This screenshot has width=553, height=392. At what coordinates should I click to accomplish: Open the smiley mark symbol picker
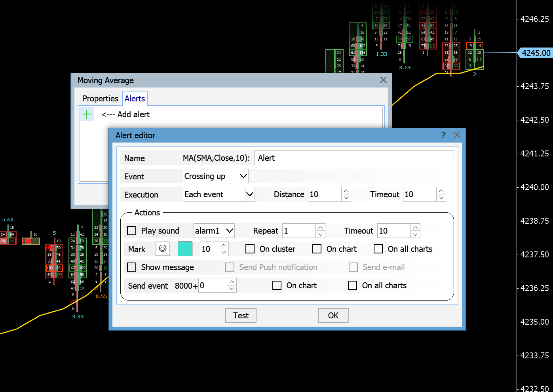[163, 249]
